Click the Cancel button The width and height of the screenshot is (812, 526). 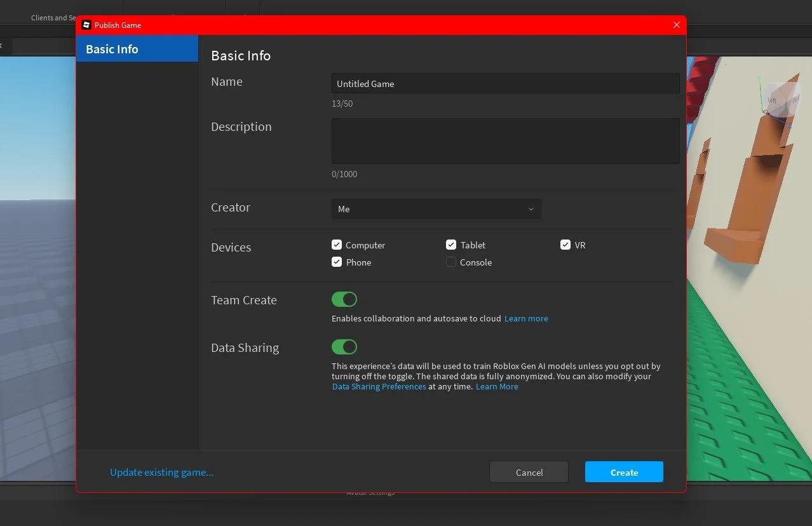tap(529, 472)
